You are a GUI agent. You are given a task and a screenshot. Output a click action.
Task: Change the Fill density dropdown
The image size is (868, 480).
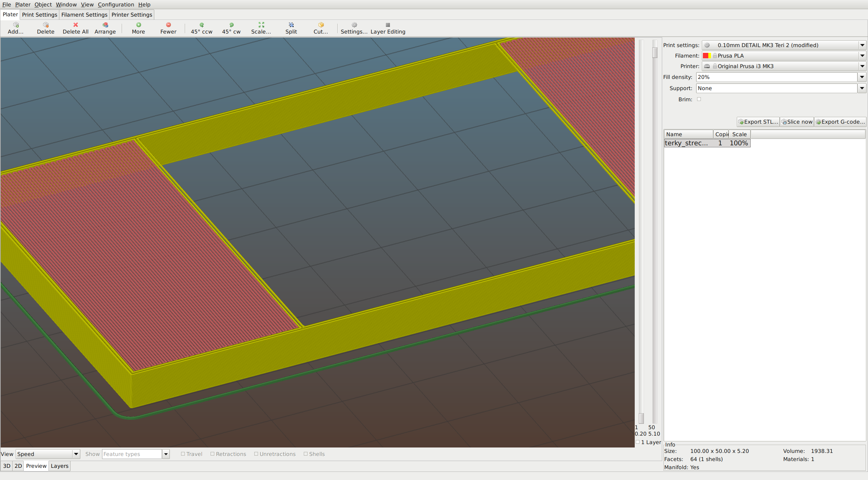point(862,77)
